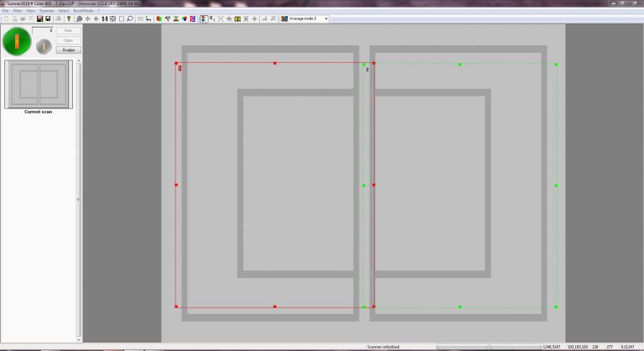
Task: Click the Finalize button
Action: pyautogui.click(x=68, y=50)
